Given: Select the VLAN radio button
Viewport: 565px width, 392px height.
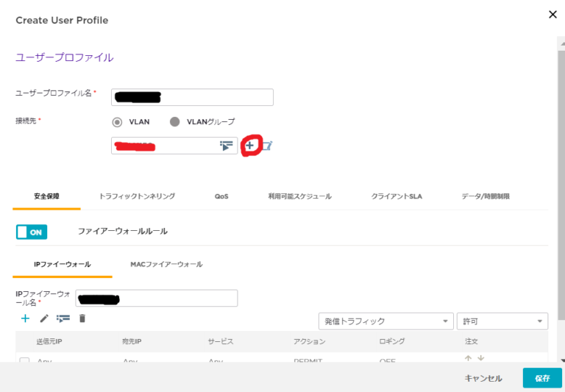Looking at the screenshot, I should click(x=117, y=122).
